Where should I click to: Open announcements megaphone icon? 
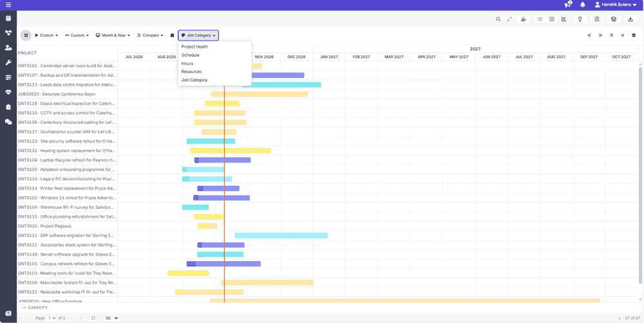pos(568,5)
